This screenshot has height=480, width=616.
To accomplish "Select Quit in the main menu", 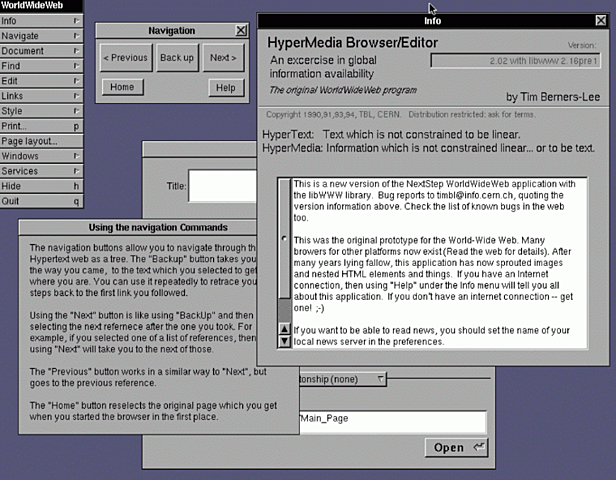I will [41, 201].
